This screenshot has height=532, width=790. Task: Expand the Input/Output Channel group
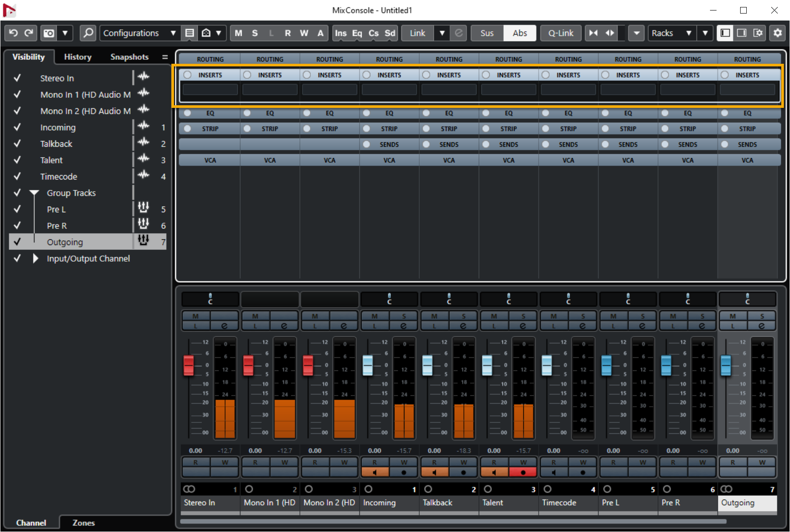point(35,259)
